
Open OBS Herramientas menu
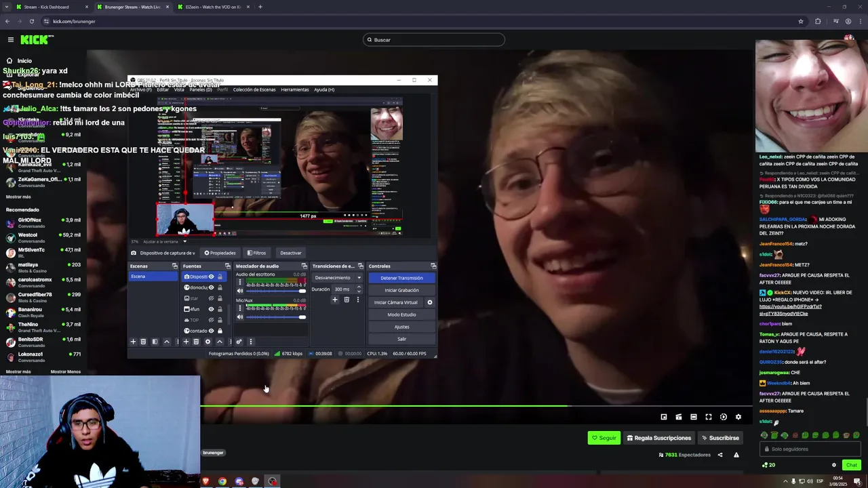295,89
